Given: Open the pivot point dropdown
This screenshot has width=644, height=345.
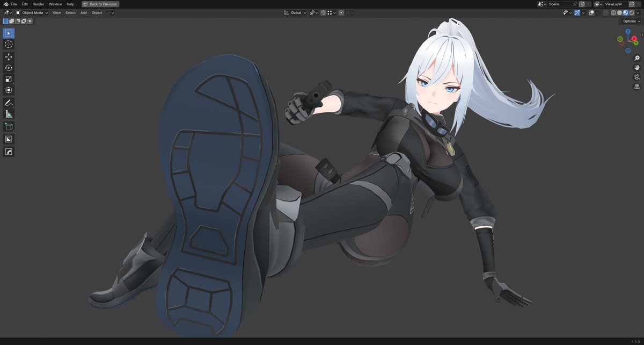Looking at the screenshot, I should pos(313,12).
